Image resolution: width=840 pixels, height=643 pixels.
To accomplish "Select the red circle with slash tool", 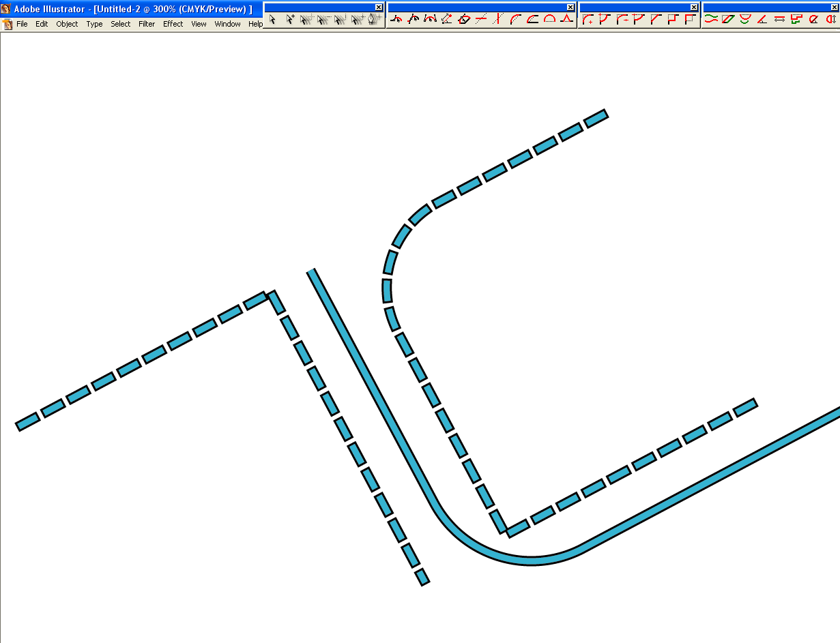I will (813, 19).
